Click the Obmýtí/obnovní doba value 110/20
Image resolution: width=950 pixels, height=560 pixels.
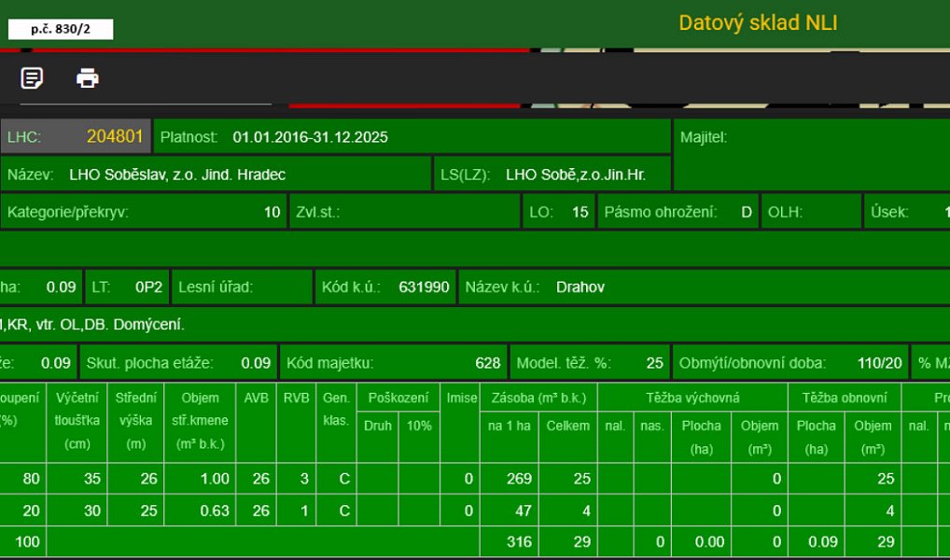pyautogui.click(x=880, y=363)
